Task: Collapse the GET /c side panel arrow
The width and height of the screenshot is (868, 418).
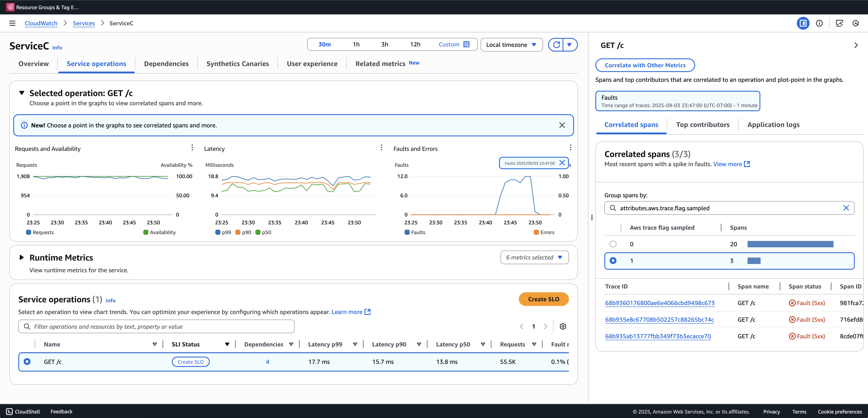Action: coord(856,45)
